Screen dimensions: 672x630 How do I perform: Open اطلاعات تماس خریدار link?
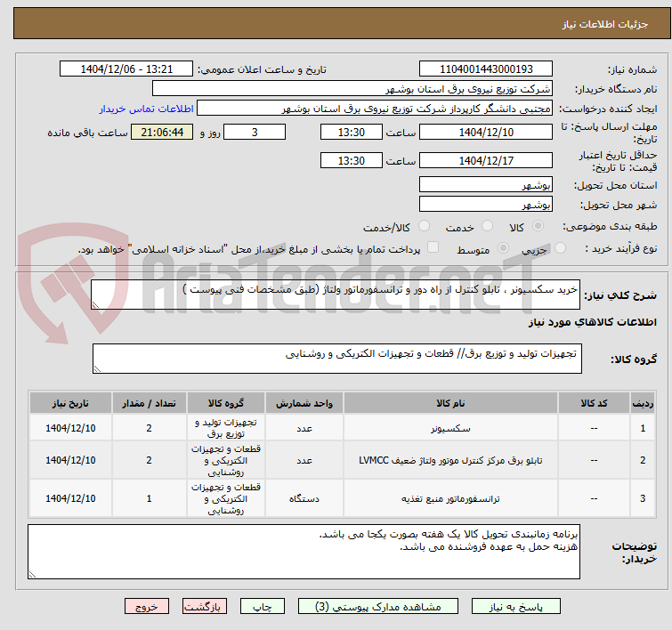(x=147, y=109)
